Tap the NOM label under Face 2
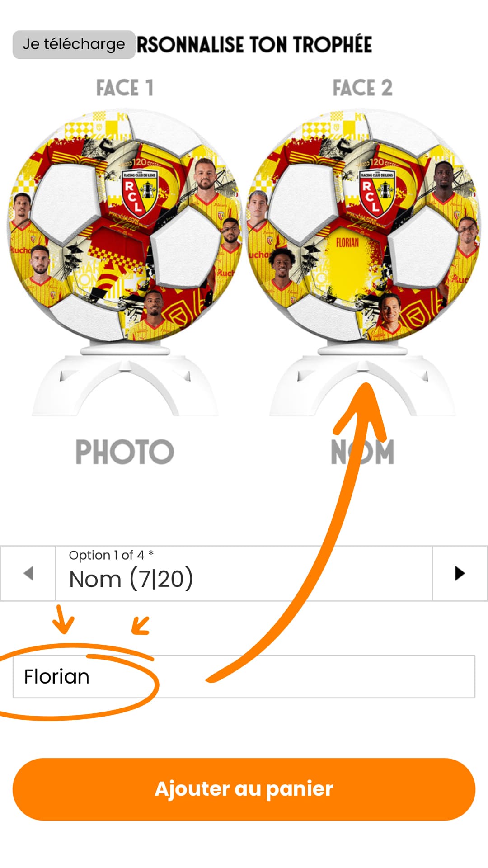Screen dimensions: 488x868 [x=362, y=452]
